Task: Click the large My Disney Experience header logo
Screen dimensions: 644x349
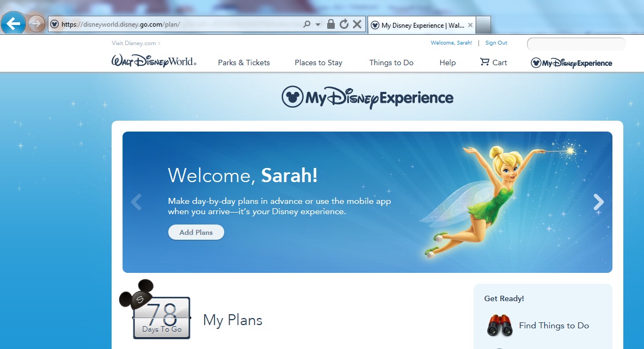Action: point(367,97)
